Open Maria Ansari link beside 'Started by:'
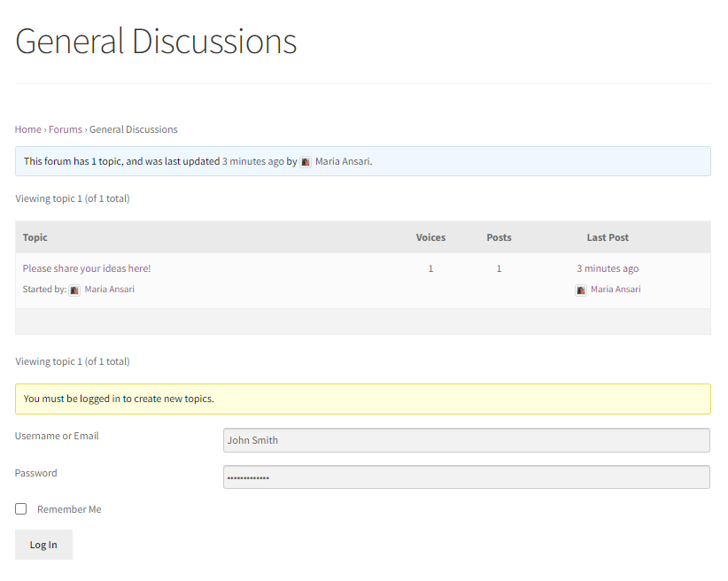Screen dimensions: 728x581 (x=110, y=290)
